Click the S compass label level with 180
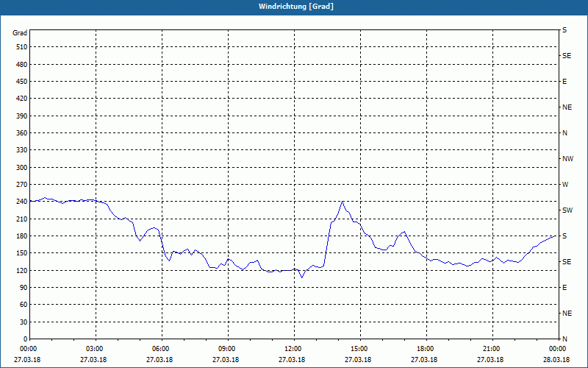 click(564, 236)
